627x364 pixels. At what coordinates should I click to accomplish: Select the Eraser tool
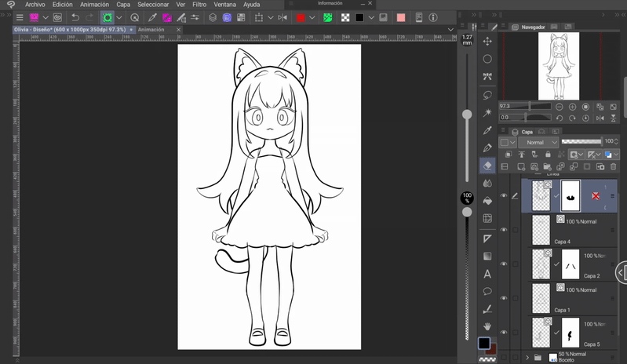click(x=487, y=166)
